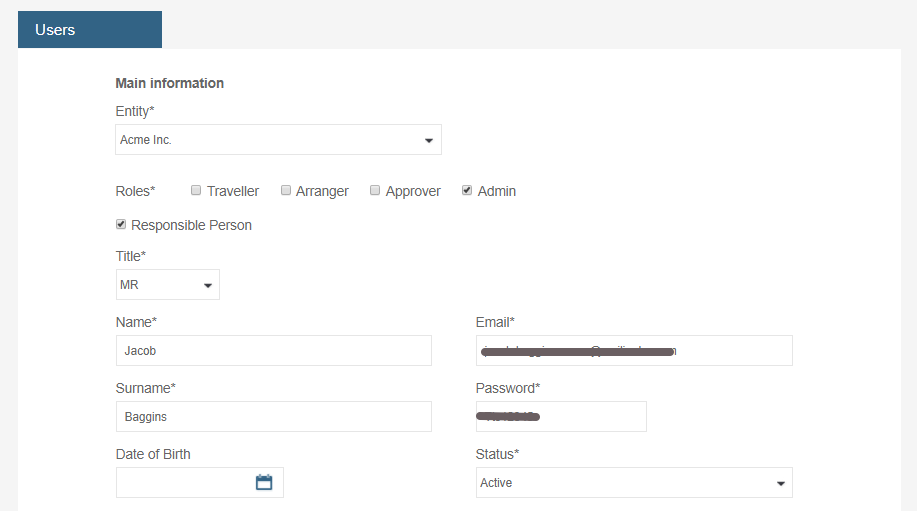Click the Status dropdown arrow
Image resolution: width=917 pixels, height=511 pixels.
[x=780, y=484]
